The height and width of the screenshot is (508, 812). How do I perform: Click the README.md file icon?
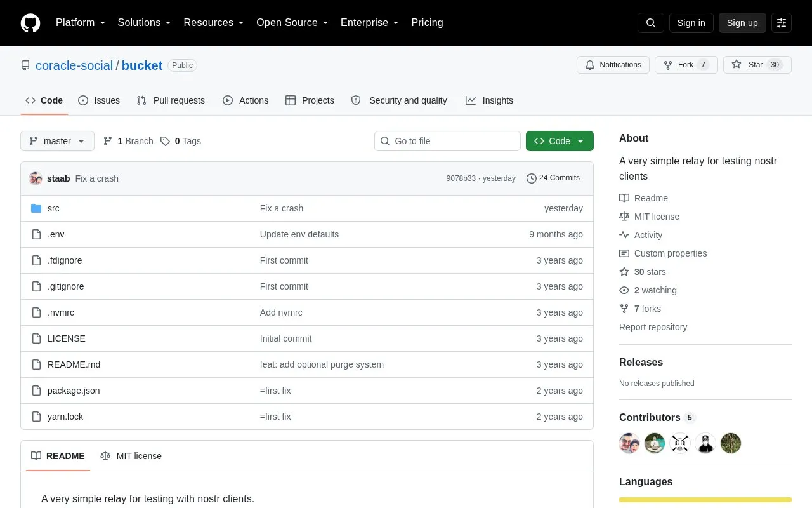tap(36, 364)
